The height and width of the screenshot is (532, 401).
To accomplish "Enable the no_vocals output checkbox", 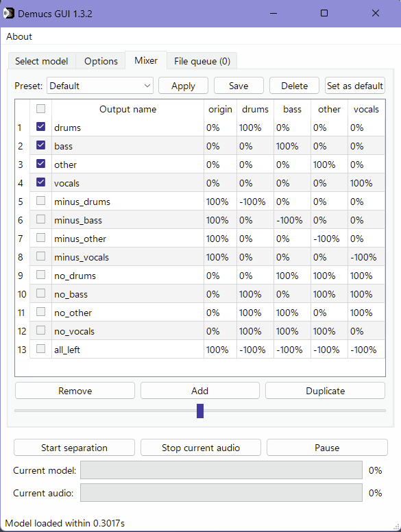I will (40, 330).
